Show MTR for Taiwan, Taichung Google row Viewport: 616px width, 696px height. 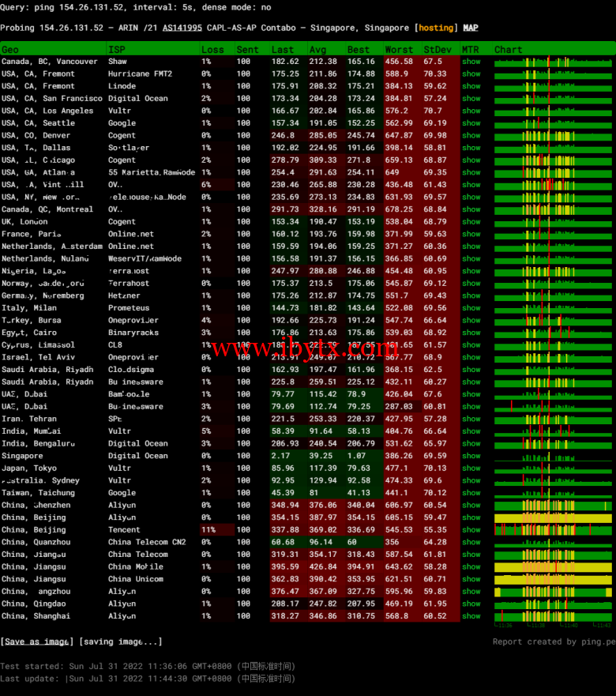pos(471,493)
